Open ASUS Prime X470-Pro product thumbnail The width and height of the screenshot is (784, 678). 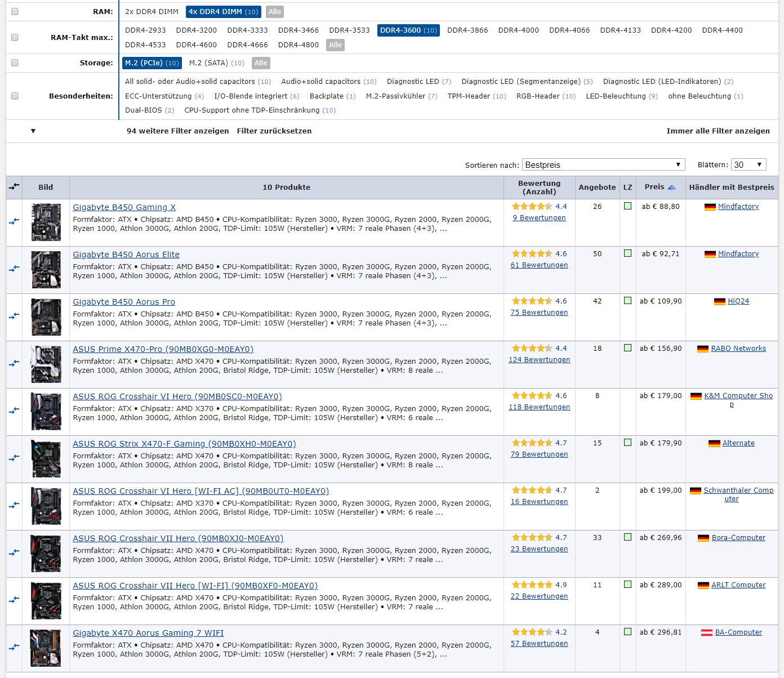[46, 364]
